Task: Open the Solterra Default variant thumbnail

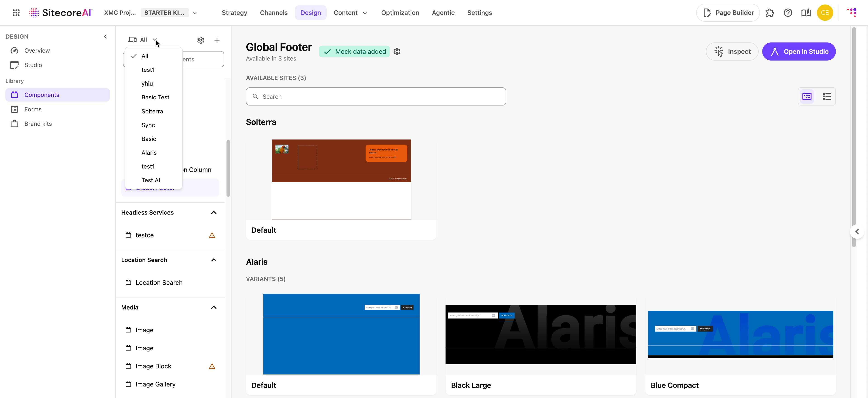Action: tap(341, 180)
